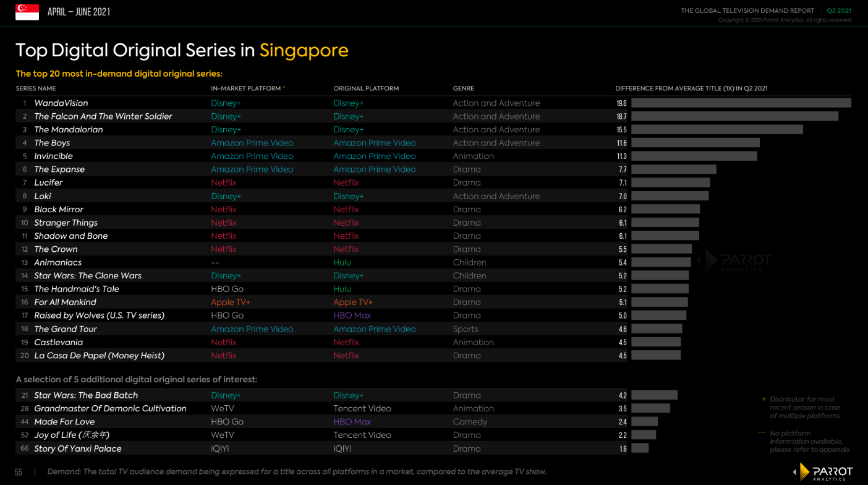Click the GENRE column header

[x=464, y=88]
